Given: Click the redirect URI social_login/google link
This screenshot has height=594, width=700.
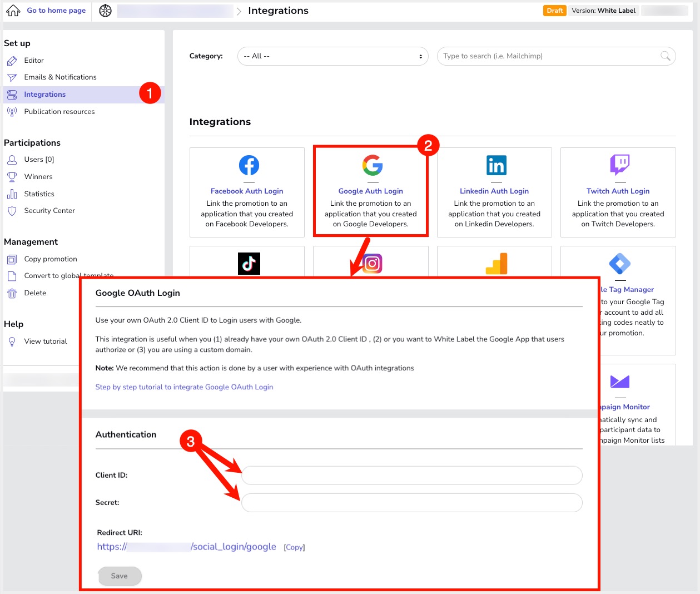Looking at the screenshot, I should (186, 547).
